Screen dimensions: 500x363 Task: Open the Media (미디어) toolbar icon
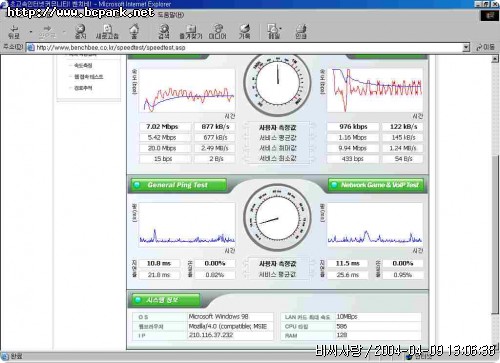(x=218, y=32)
